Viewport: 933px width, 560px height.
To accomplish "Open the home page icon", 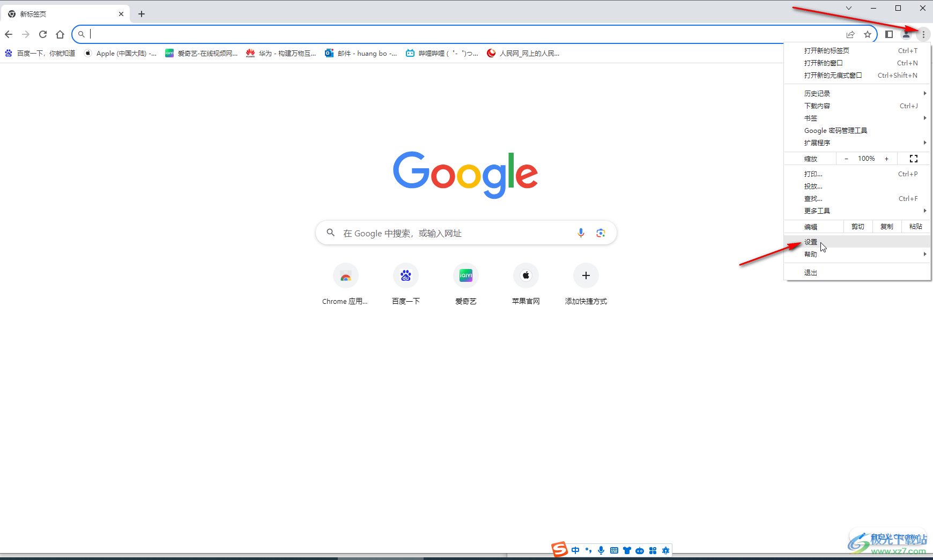I will (60, 34).
